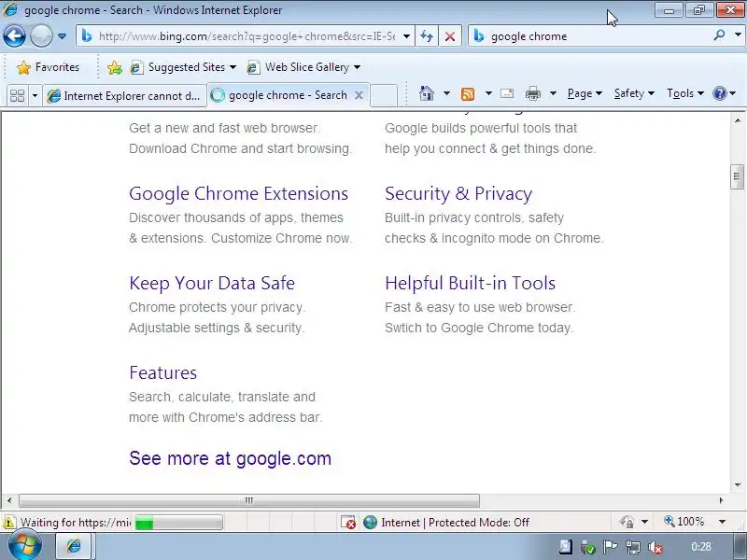747x560 pixels.
Task: Click the blocked content icon in status bar
Action: [348, 523]
